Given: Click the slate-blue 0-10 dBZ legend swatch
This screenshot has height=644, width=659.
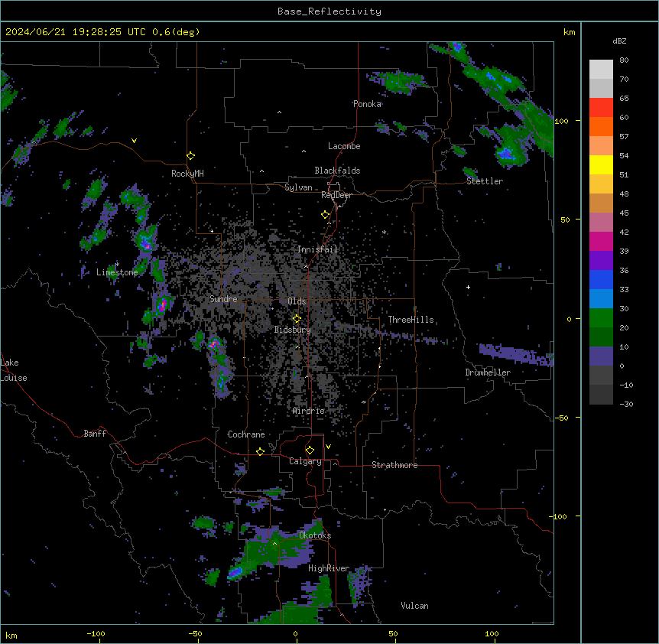Looking at the screenshot, I should 601,356.
